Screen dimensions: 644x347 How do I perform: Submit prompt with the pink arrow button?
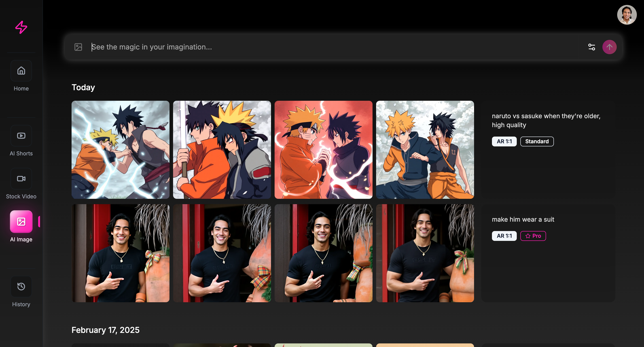pos(610,47)
